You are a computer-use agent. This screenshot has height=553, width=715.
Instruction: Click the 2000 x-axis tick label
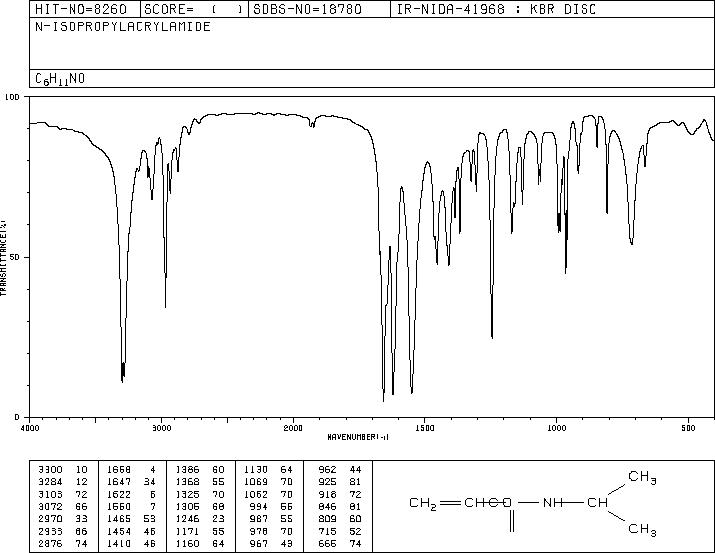coord(293,428)
